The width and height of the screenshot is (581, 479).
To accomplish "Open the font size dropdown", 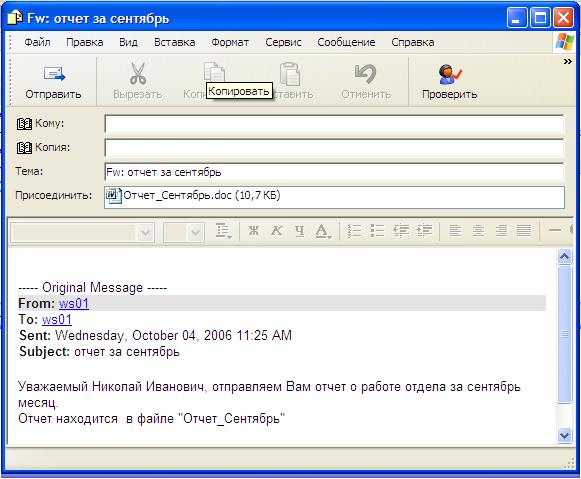I will click(x=195, y=233).
